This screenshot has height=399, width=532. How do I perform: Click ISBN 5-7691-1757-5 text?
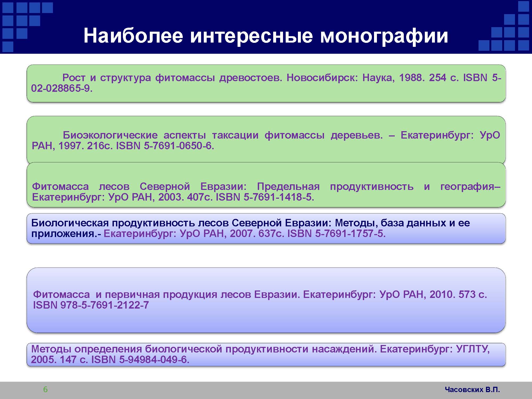[336, 234]
